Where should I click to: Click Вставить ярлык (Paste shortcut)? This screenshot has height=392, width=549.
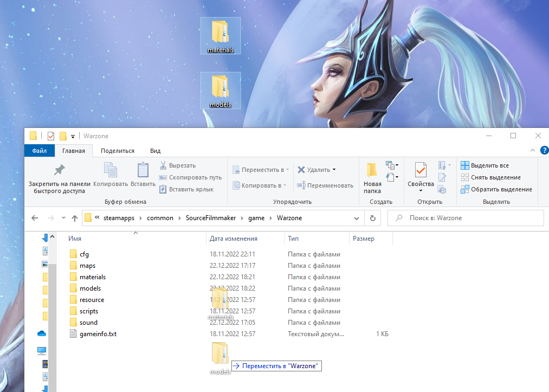click(x=186, y=189)
